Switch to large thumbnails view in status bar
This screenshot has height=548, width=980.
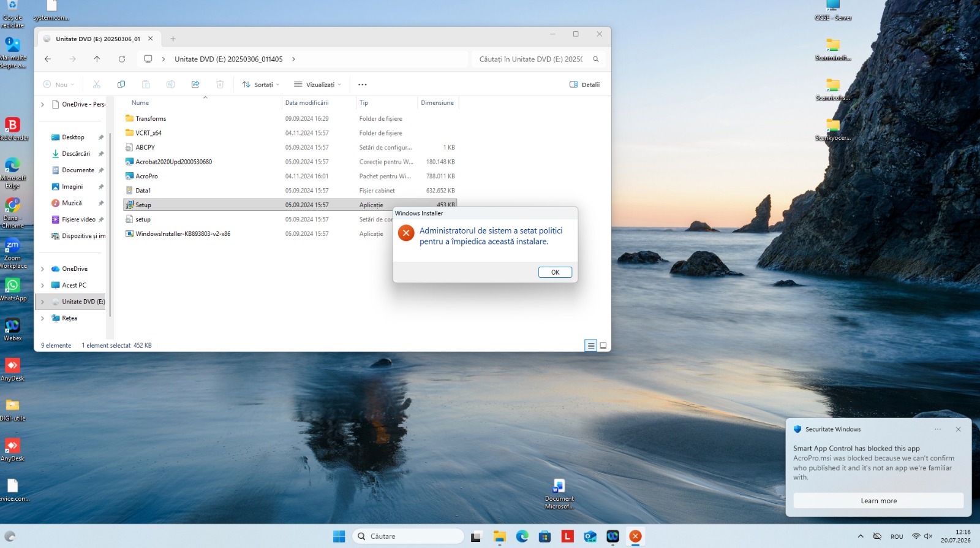click(603, 346)
